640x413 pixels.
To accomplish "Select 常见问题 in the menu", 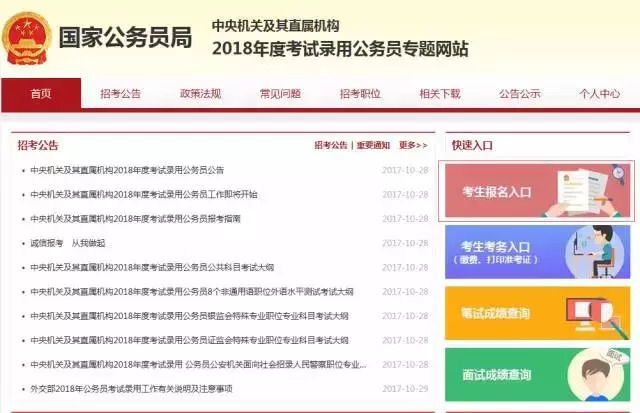I will click(280, 94).
